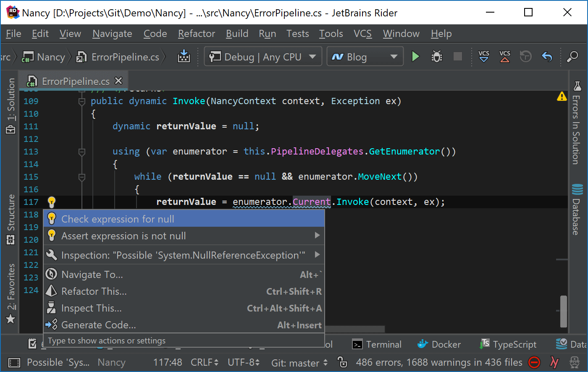Select Check expression for null action
This screenshot has width=588, height=372.
tap(184, 219)
